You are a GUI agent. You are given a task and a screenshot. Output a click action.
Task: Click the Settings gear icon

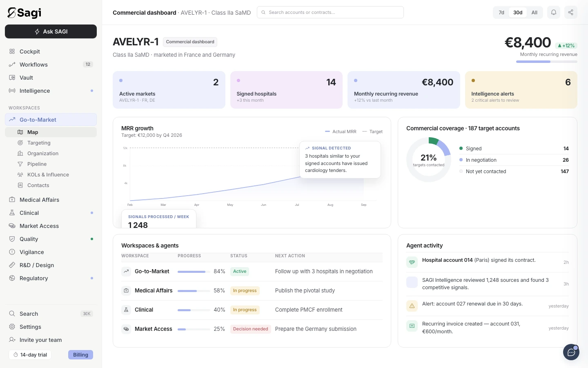[12, 327]
